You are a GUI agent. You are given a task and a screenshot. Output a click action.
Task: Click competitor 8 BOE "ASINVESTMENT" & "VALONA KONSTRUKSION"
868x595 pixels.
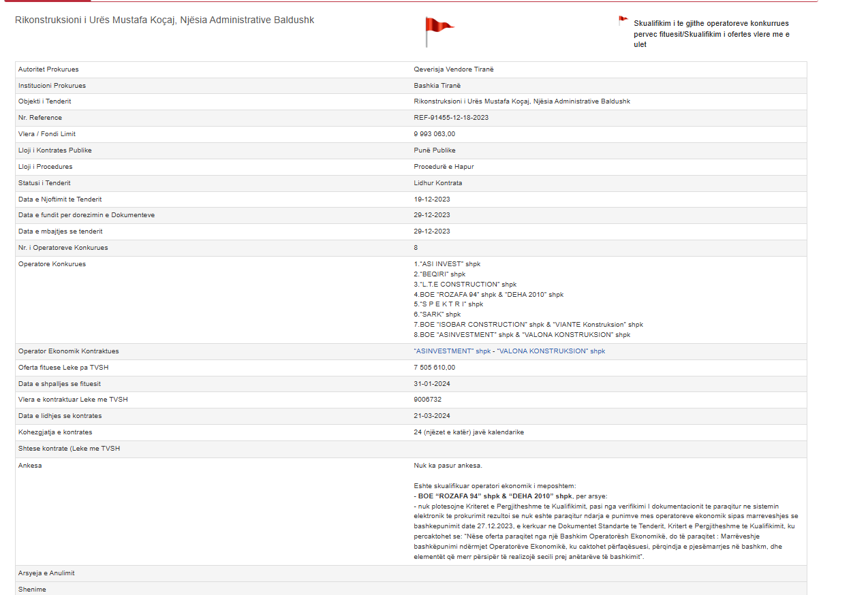(x=522, y=335)
